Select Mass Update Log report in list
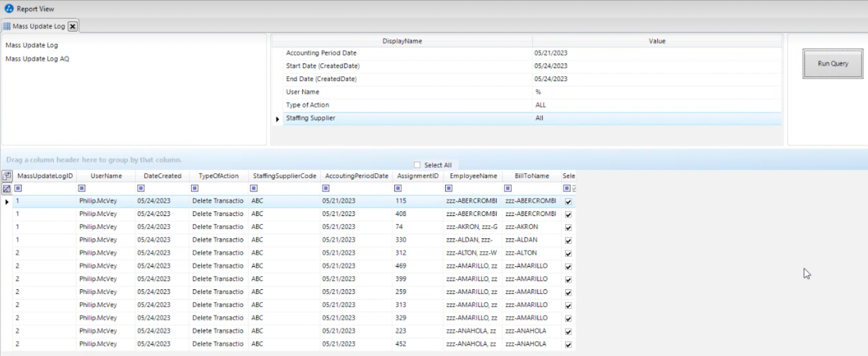Image resolution: width=868 pixels, height=356 pixels. point(32,45)
